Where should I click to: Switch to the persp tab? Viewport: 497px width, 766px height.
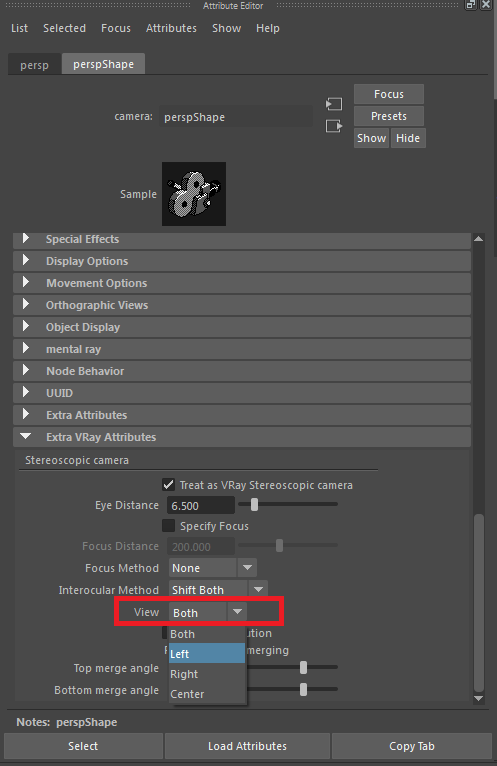(34, 64)
